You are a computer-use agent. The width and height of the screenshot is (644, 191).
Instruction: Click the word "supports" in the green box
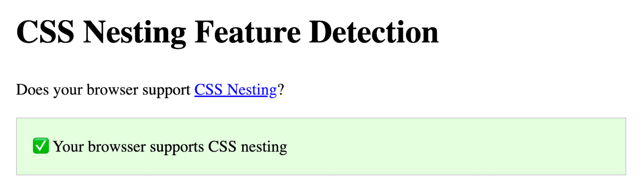click(177, 147)
